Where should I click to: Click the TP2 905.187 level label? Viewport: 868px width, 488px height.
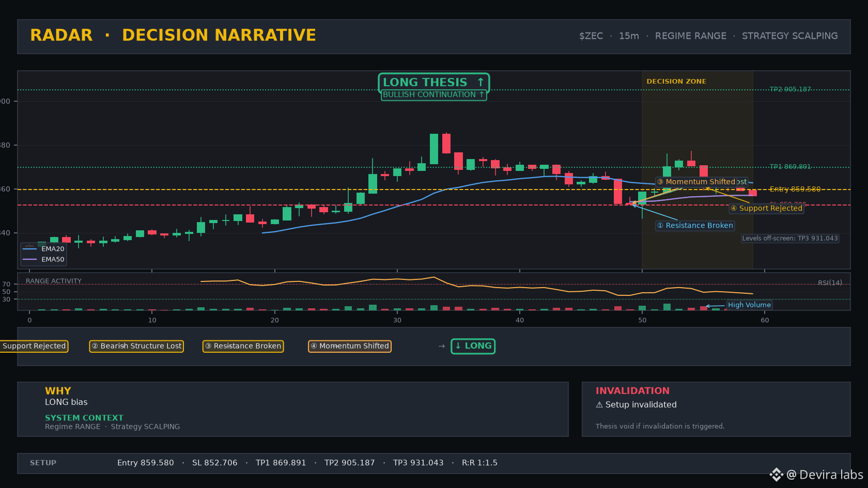790,89
